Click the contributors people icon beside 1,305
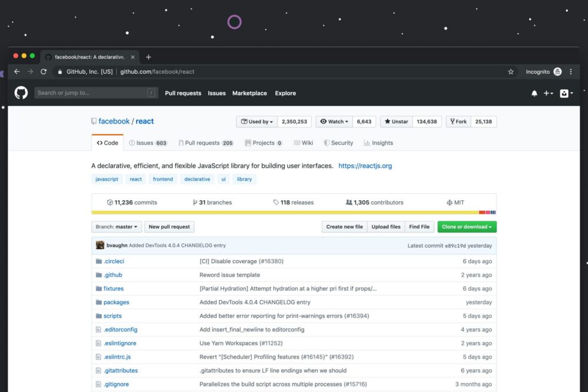This screenshot has height=392, width=588. point(350,201)
